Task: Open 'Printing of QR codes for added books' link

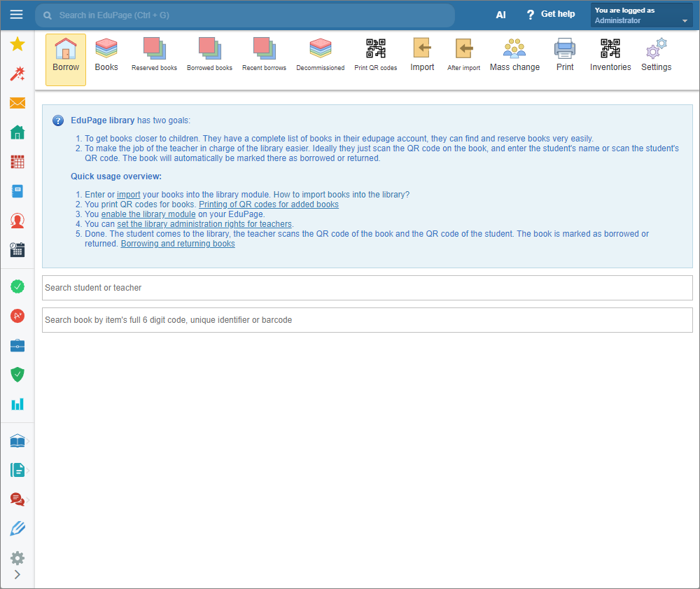Action: pyautogui.click(x=268, y=205)
